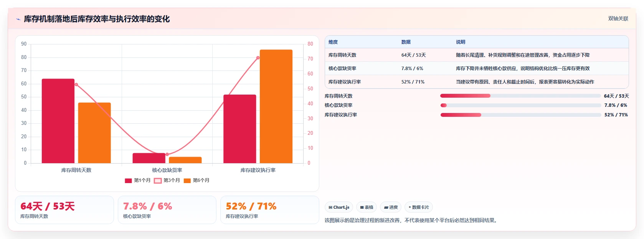Click the 数据 table column header
This screenshot has height=239, width=644.
pos(406,42)
